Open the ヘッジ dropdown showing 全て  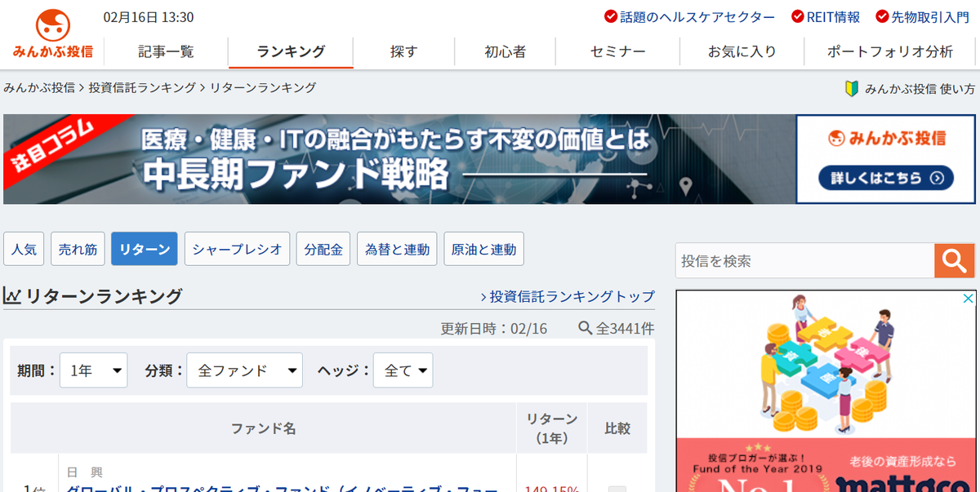(x=403, y=370)
